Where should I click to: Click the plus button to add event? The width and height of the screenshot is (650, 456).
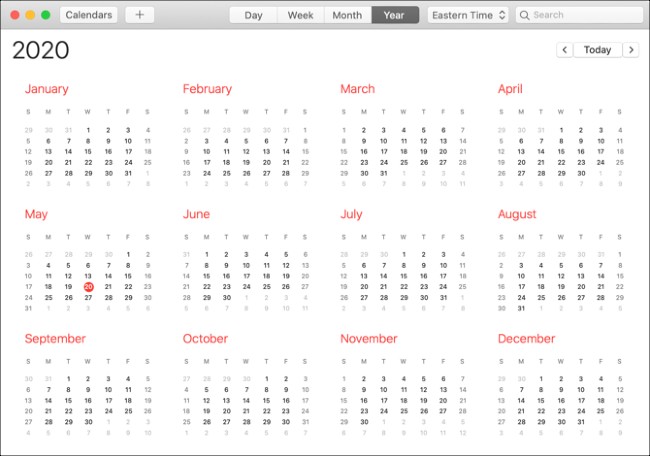(x=140, y=15)
